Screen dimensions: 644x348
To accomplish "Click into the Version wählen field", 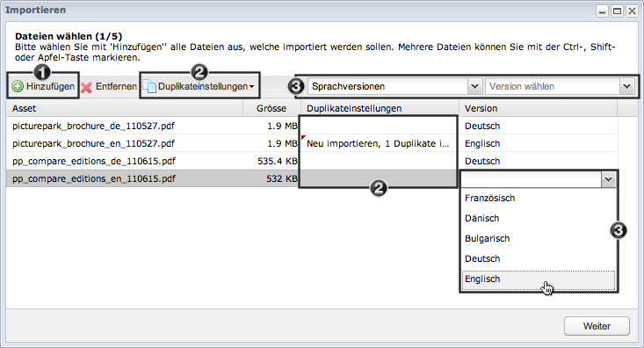I will [553, 86].
